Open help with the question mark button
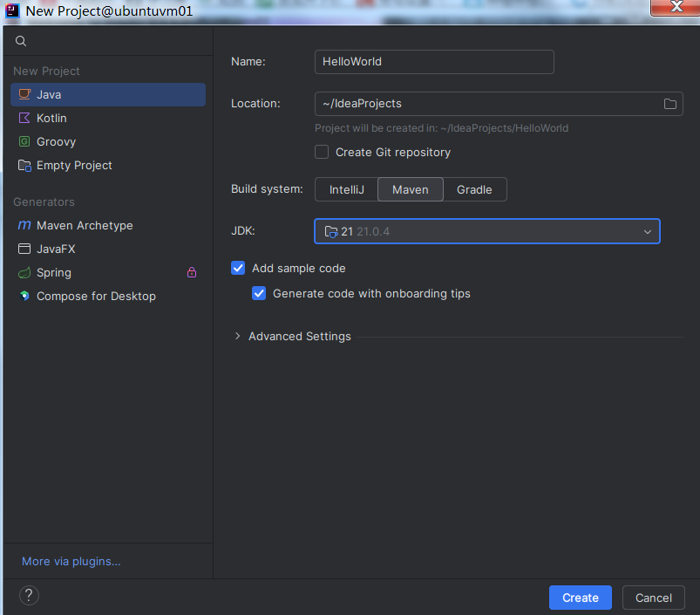 coord(29,595)
